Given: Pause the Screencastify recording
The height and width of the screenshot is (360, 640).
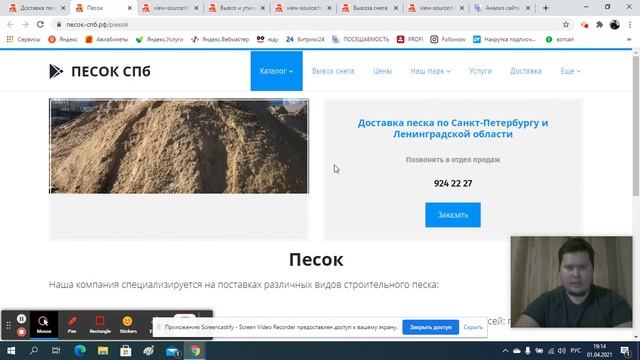Looking at the screenshot, I should pyautogui.click(x=22, y=318).
